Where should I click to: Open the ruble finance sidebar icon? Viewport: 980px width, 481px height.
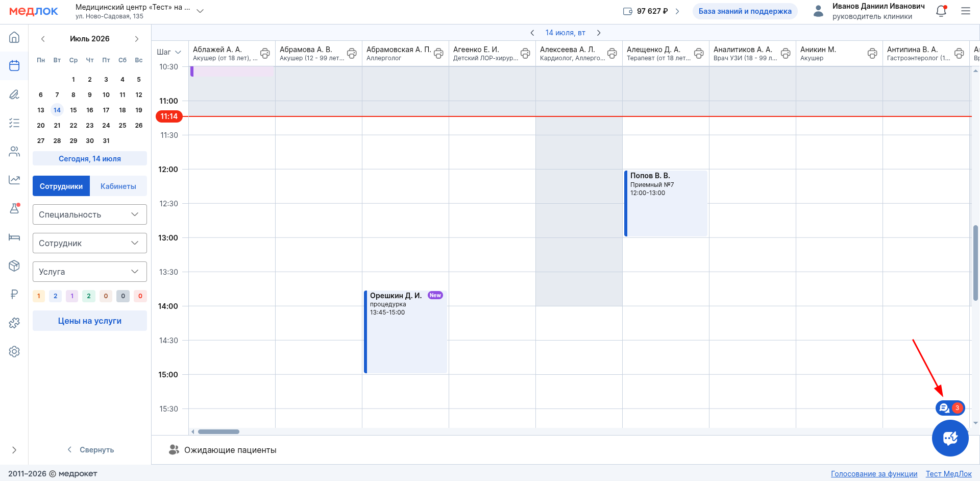click(x=14, y=294)
